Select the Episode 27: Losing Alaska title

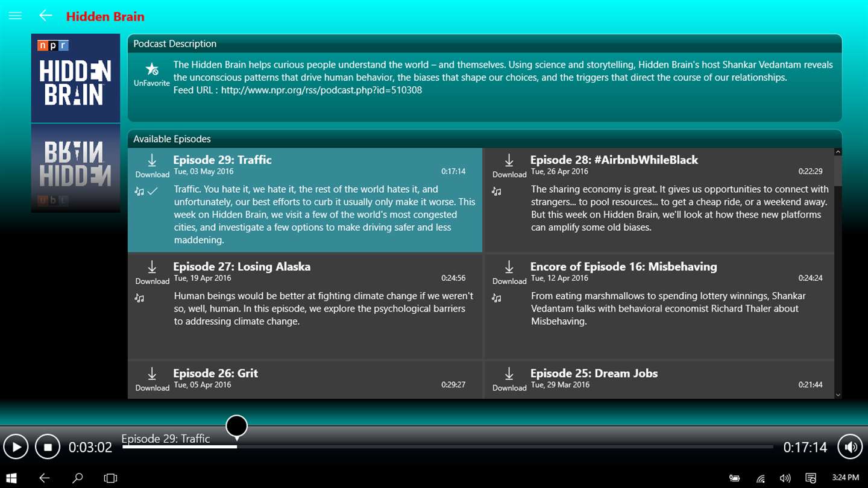tap(242, 266)
